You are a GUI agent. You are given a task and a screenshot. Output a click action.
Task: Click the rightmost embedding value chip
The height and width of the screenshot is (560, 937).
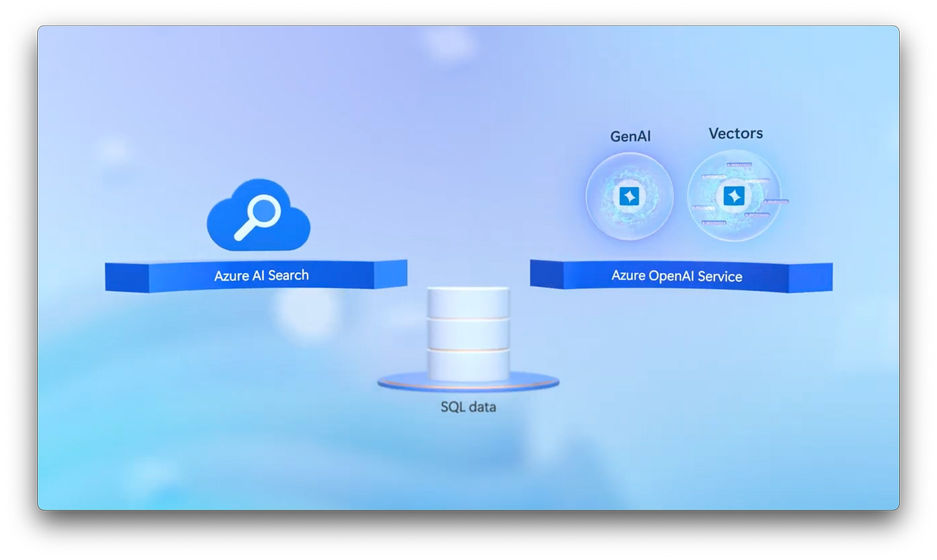(776, 202)
